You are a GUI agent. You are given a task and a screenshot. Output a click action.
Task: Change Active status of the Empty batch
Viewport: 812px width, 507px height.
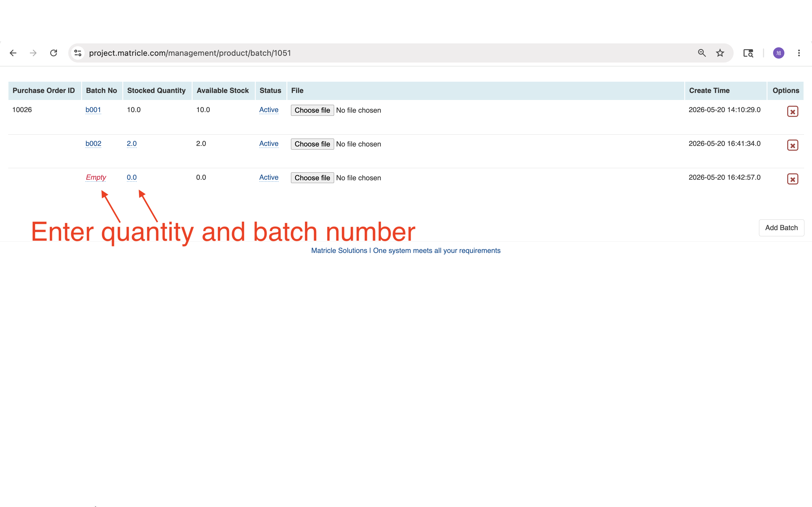[269, 177]
